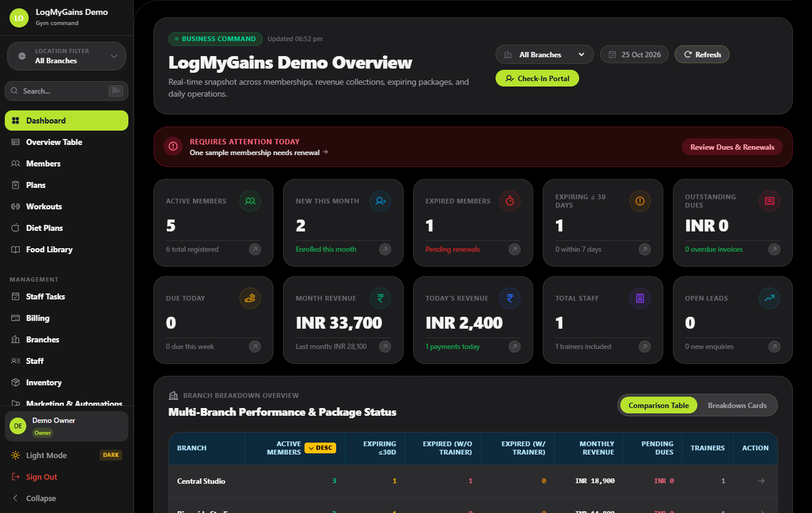Click the Expired Members timer icon

pyautogui.click(x=510, y=201)
